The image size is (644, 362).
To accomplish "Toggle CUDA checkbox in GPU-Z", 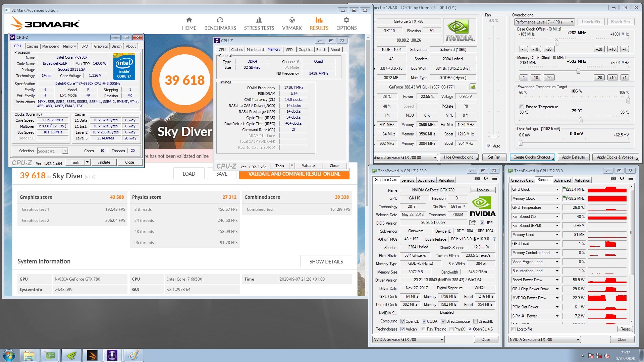I will pos(424,321).
